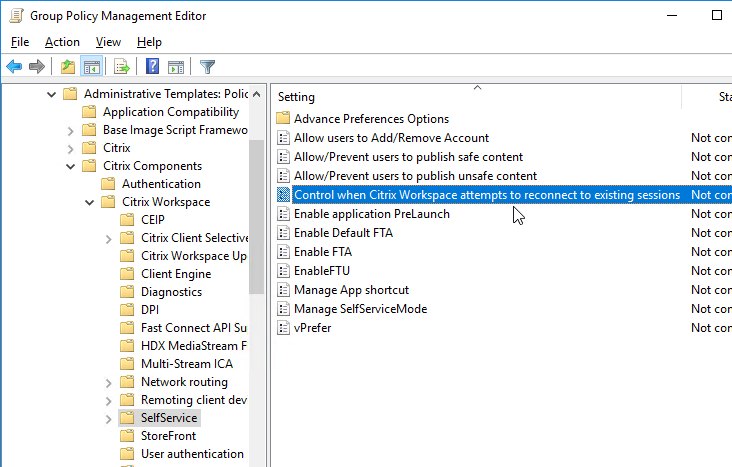Collapse the Citrix Workspace node
Image resolution: width=732 pixels, height=467 pixels.
coord(90,202)
